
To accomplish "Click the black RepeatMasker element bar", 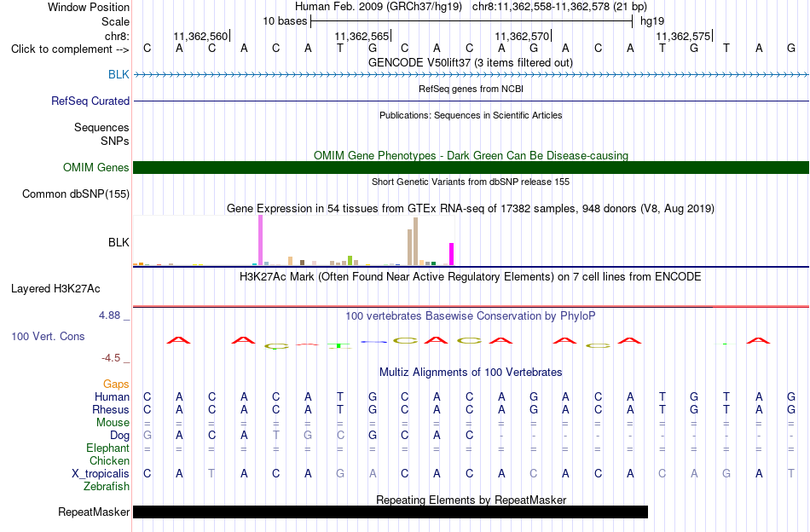I will pos(390,512).
